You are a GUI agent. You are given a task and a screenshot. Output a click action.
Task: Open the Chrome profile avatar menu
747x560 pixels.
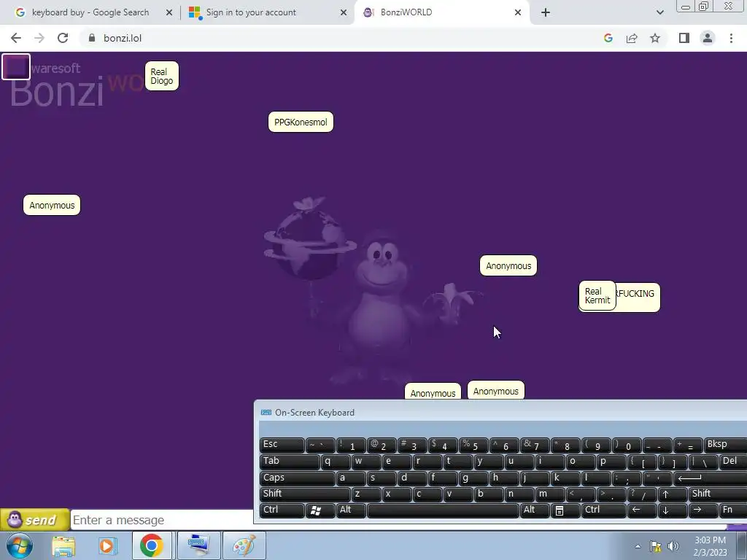tap(708, 38)
